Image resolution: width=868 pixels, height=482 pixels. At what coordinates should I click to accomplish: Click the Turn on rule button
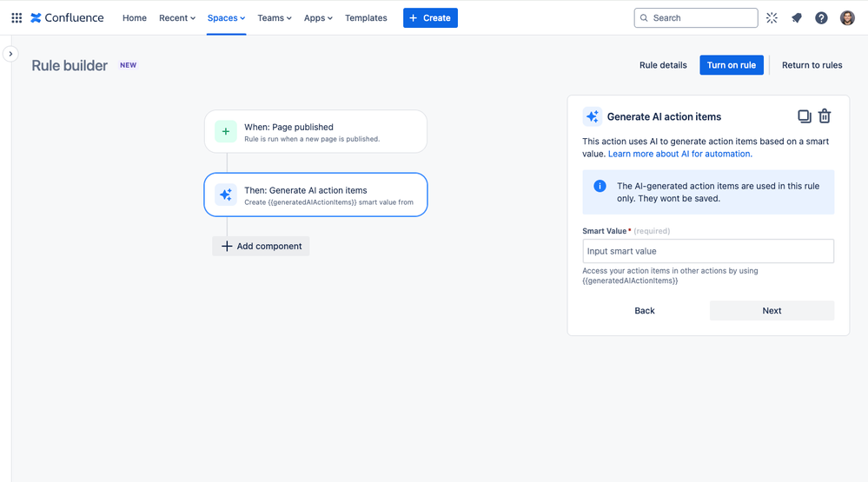(x=731, y=65)
